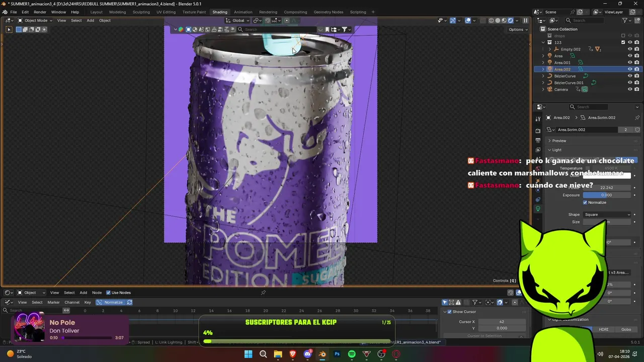The width and height of the screenshot is (644, 362).
Task: Switch to the Modeling workspace tab
Action: coord(118,12)
